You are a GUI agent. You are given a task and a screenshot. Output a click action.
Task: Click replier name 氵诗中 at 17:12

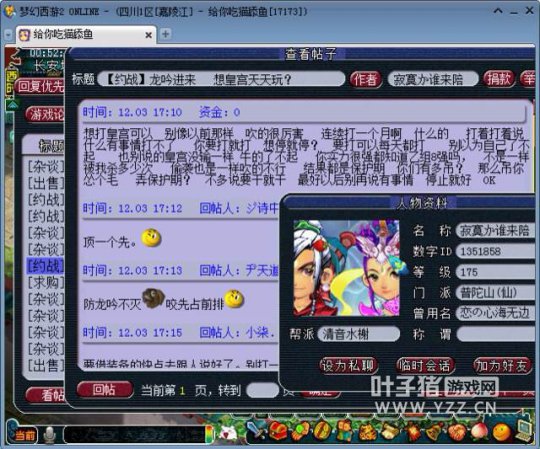(x=262, y=208)
